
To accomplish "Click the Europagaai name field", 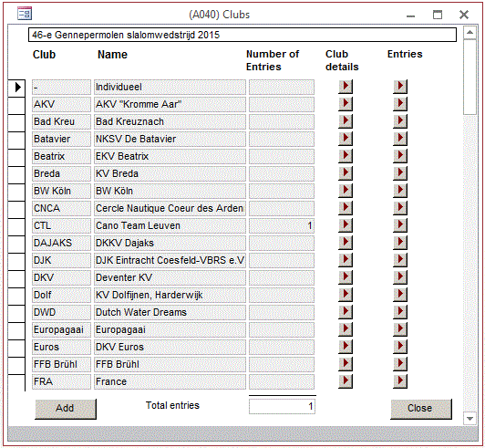I will [x=170, y=329].
